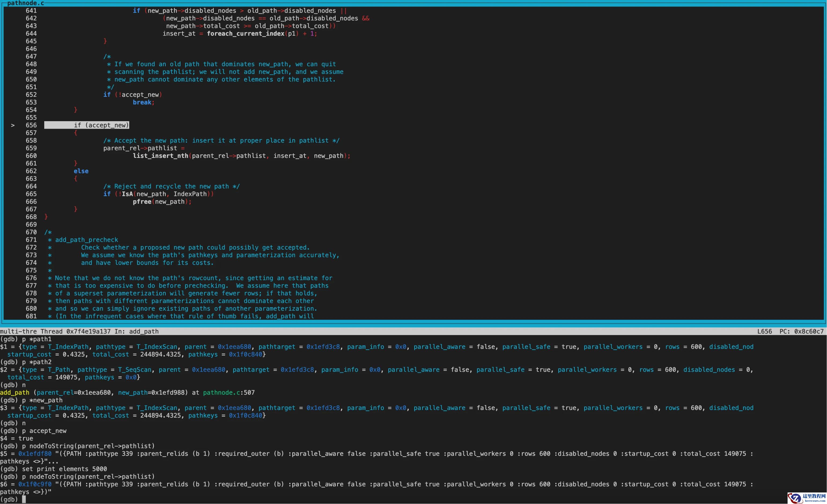Click the L656 line indicator in the status bar
This screenshot has height=504, width=827.
[764, 331]
